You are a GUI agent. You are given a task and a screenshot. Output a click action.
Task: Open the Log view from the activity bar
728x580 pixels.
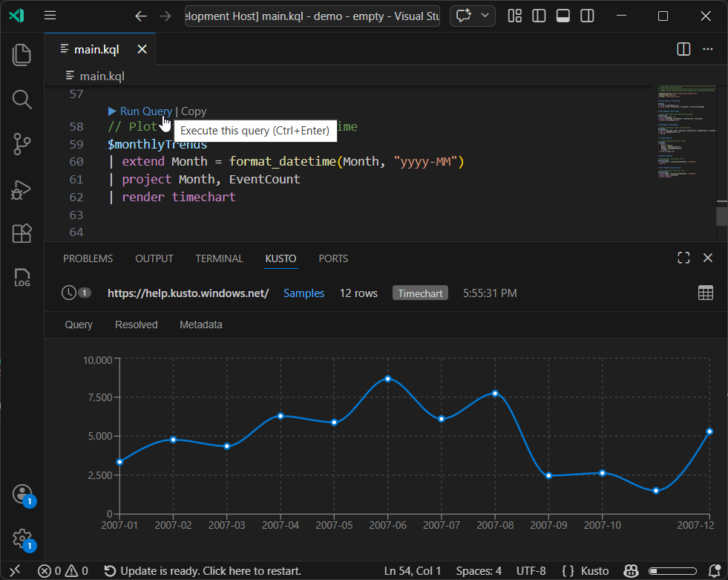(x=22, y=278)
